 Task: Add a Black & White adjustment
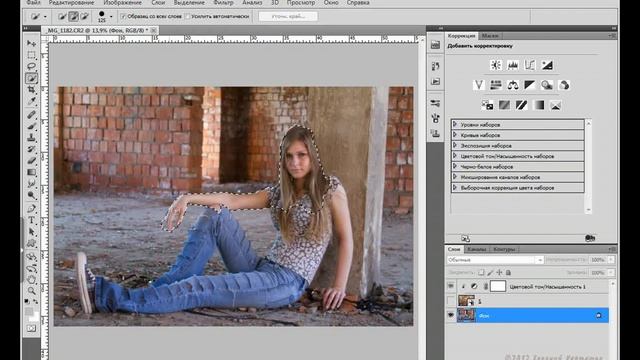530,85
